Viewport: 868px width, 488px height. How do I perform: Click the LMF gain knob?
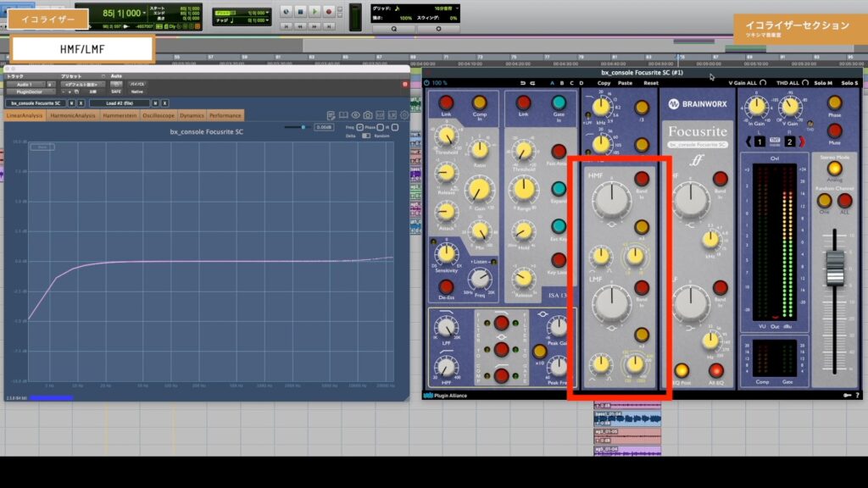[x=612, y=302]
